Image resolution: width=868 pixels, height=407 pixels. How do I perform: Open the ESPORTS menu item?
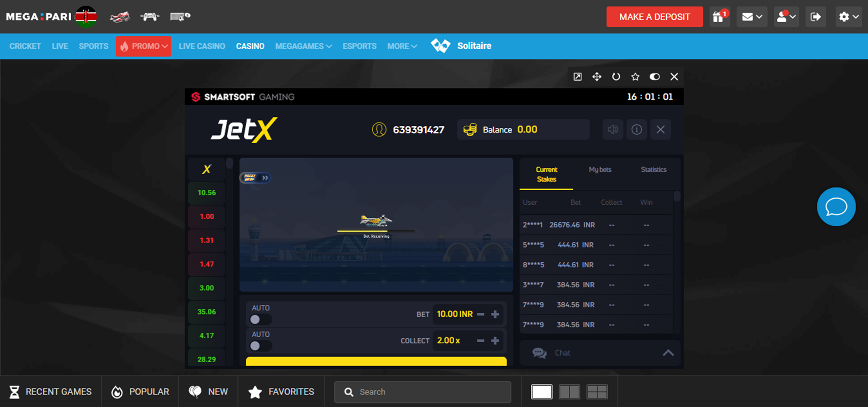click(x=359, y=46)
